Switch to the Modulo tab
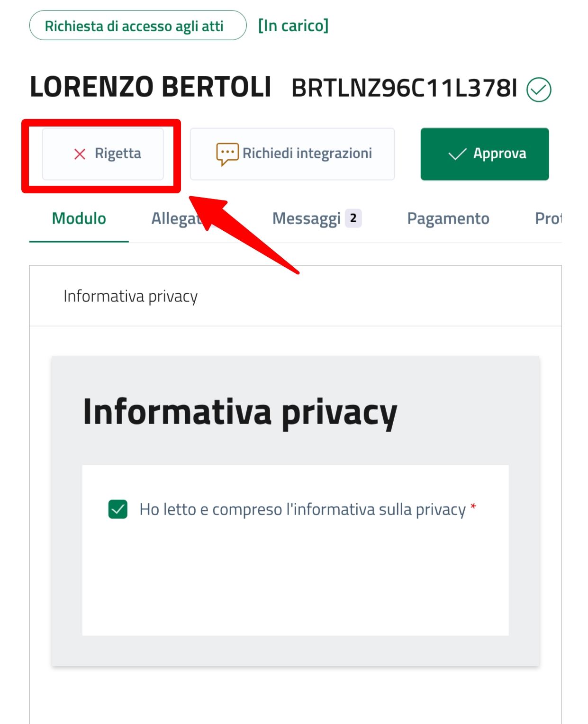The image size is (588, 724). [79, 219]
